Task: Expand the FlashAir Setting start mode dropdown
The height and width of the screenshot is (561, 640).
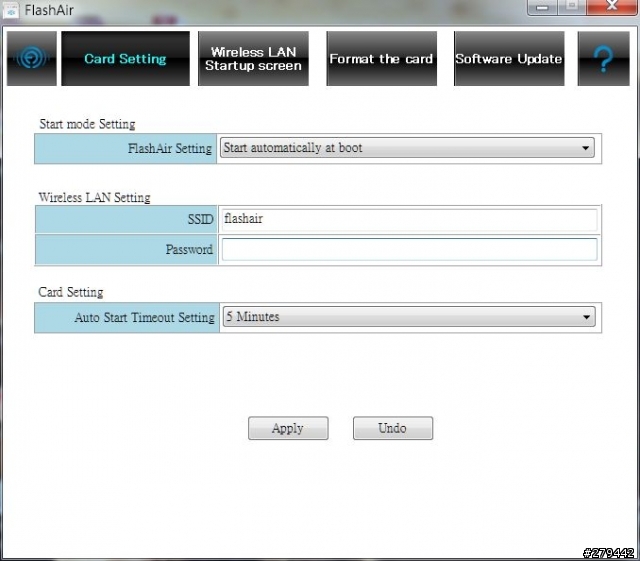Action: coord(407,148)
